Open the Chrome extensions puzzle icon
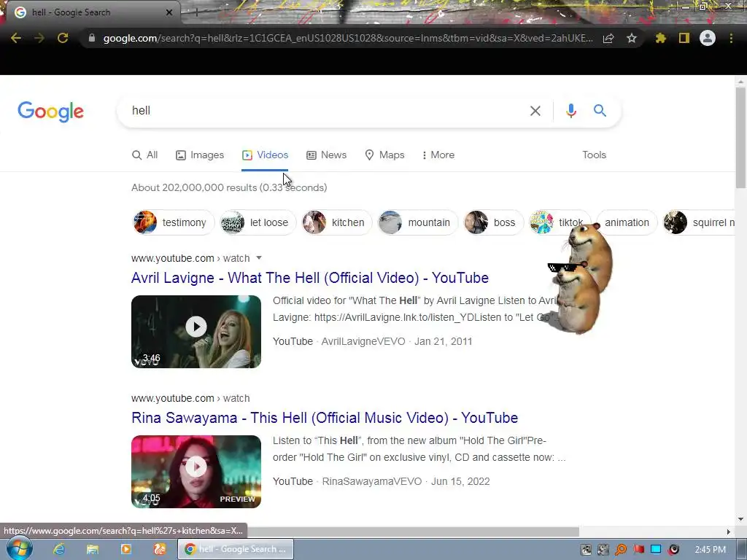747x560 pixels. [x=661, y=38]
